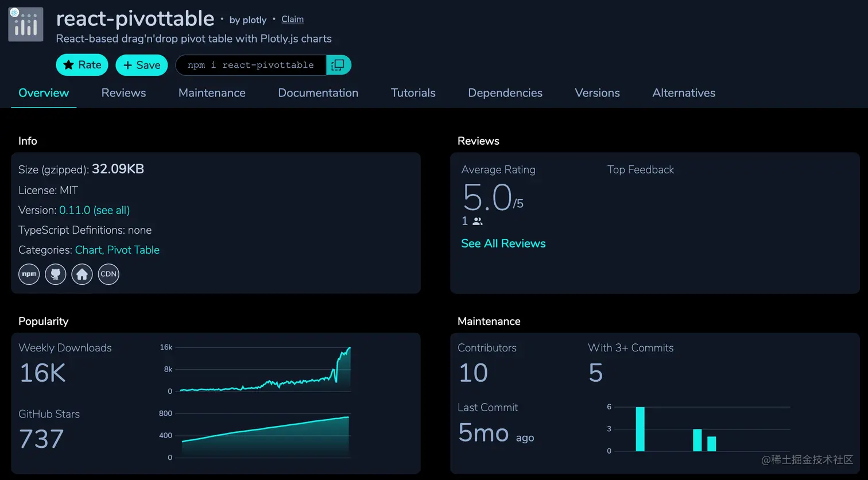The image size is (868, 480).
Task: Switch to the Overview tab
Action: point(44,93)
